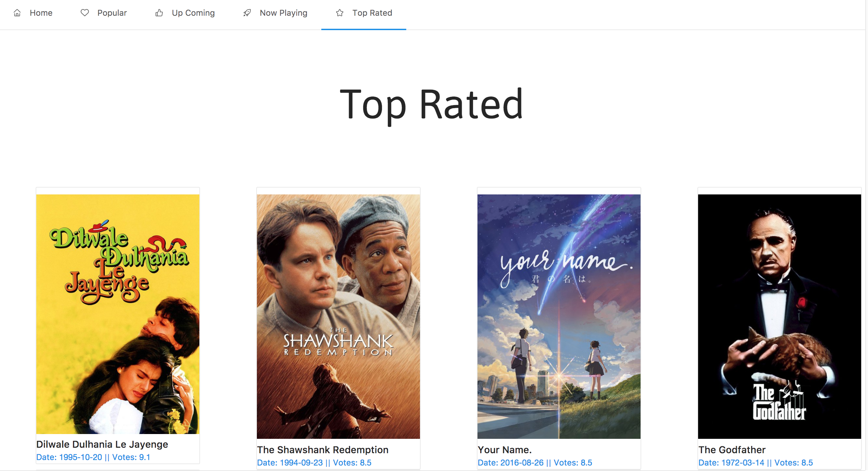This screenshot has height=471, width=868.
Task: Click the star icon beside Top Rated
Action: point(340,13)
